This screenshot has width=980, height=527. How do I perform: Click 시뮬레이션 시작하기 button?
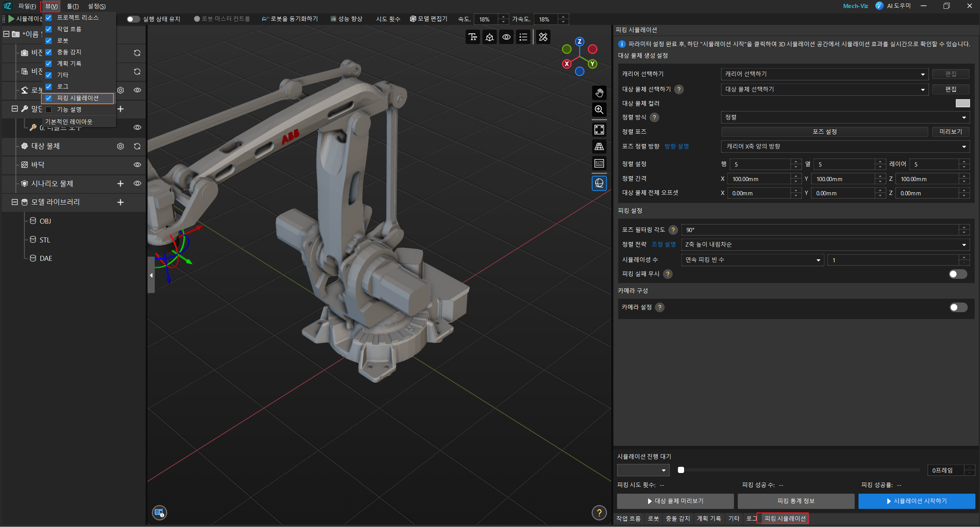[916, 501]
